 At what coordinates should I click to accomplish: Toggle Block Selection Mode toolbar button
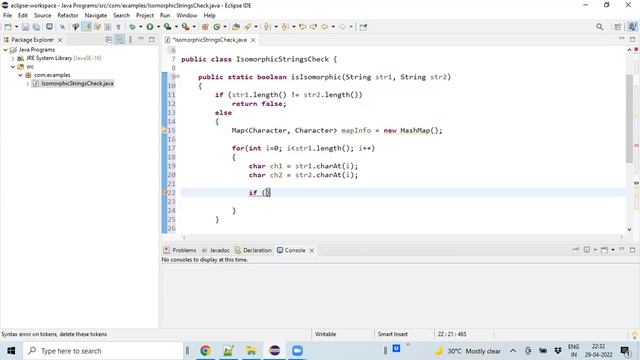pos(108,27)
